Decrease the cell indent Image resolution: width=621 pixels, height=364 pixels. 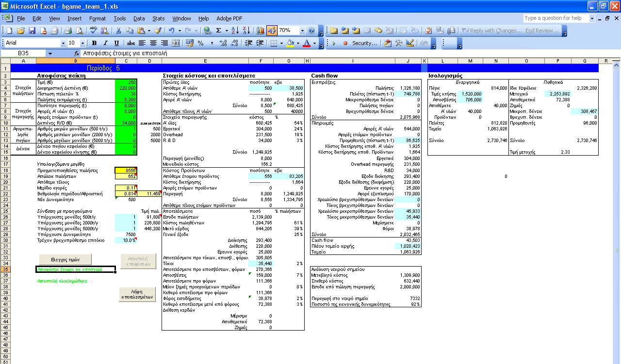click(248, 43)
